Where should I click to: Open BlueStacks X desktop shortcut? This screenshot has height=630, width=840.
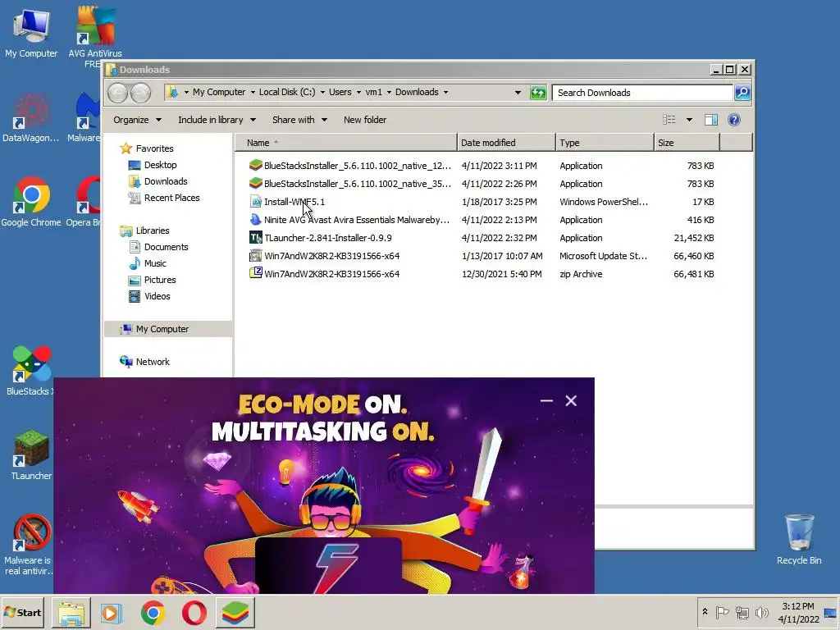pos(31,371)
